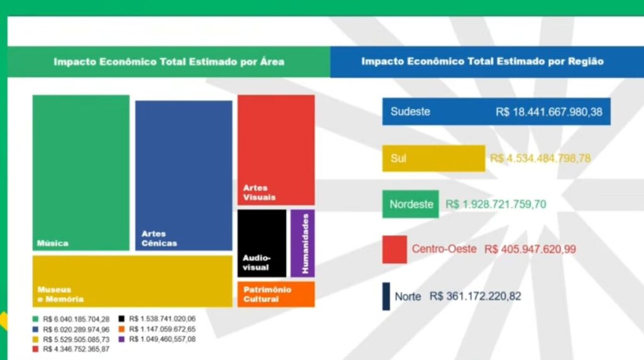Click blue legend swatch for R$ 6.020.289.974,96
Image resolution: width=644 pixels, height=360 pixels.
(36, 329)
